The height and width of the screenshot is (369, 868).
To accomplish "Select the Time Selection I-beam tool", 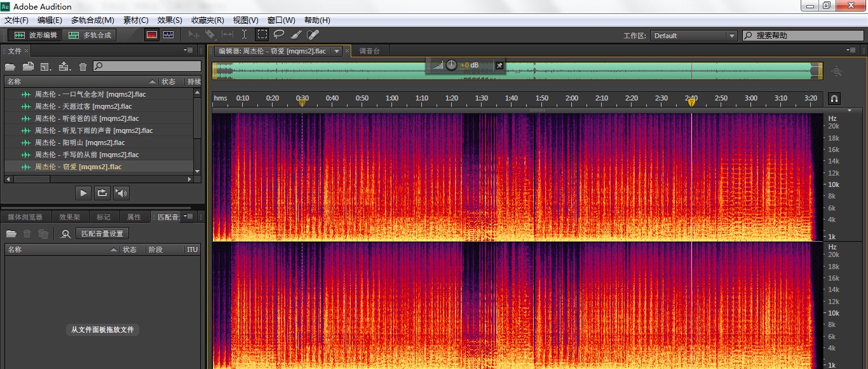I will pyautogui.click(x=245, y=35).
